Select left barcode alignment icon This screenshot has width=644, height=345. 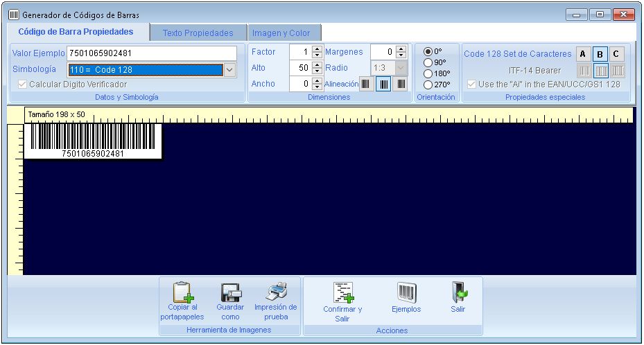(x=366, y=84)
